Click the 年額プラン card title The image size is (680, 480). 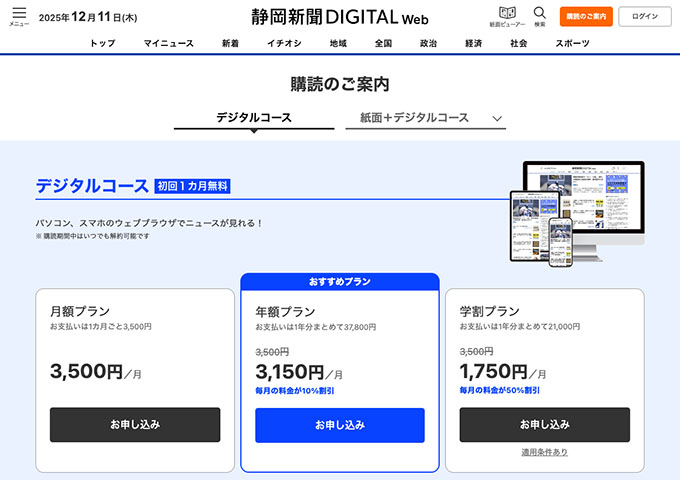(285, 312)
